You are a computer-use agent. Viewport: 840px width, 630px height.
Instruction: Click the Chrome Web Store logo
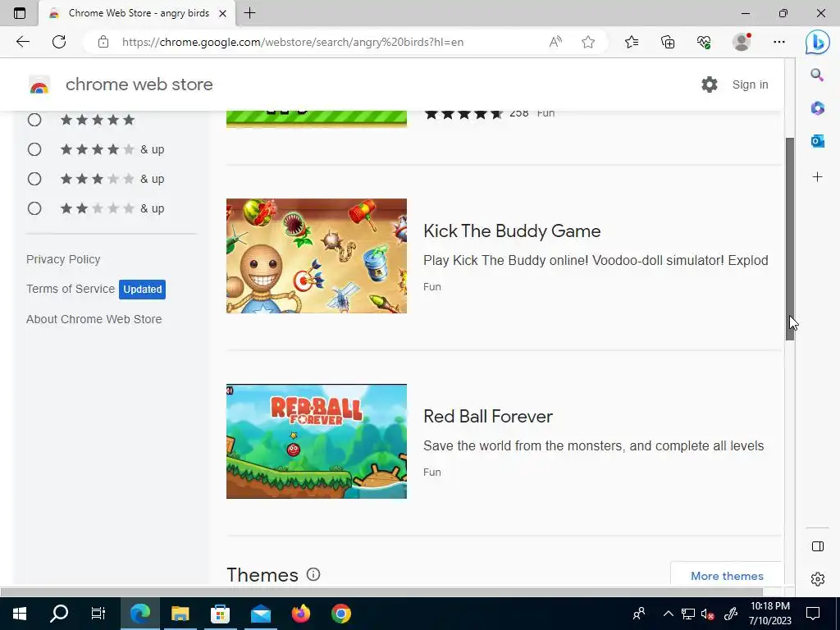pyautogui.click(x=39, y=84)
